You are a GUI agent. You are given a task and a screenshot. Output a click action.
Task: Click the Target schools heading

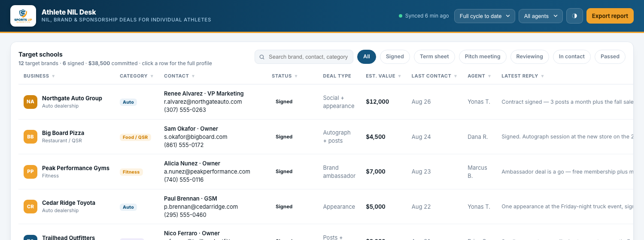40,54
